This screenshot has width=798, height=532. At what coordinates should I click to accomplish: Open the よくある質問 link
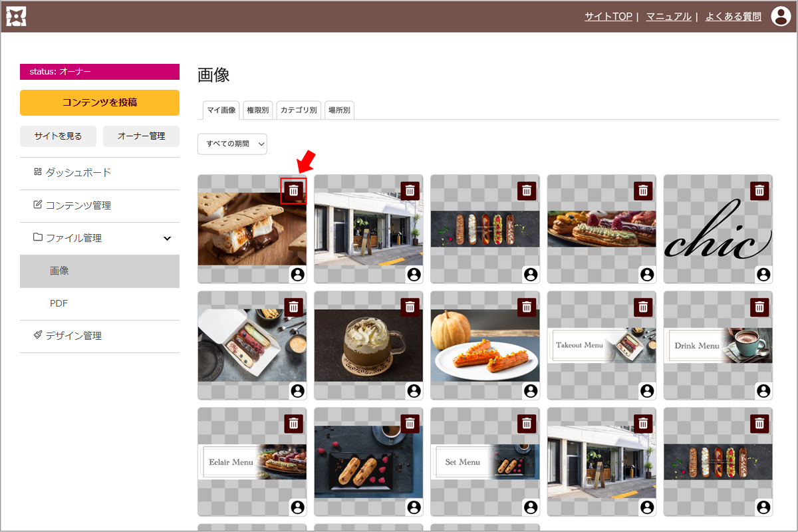[x=733, y=17]
